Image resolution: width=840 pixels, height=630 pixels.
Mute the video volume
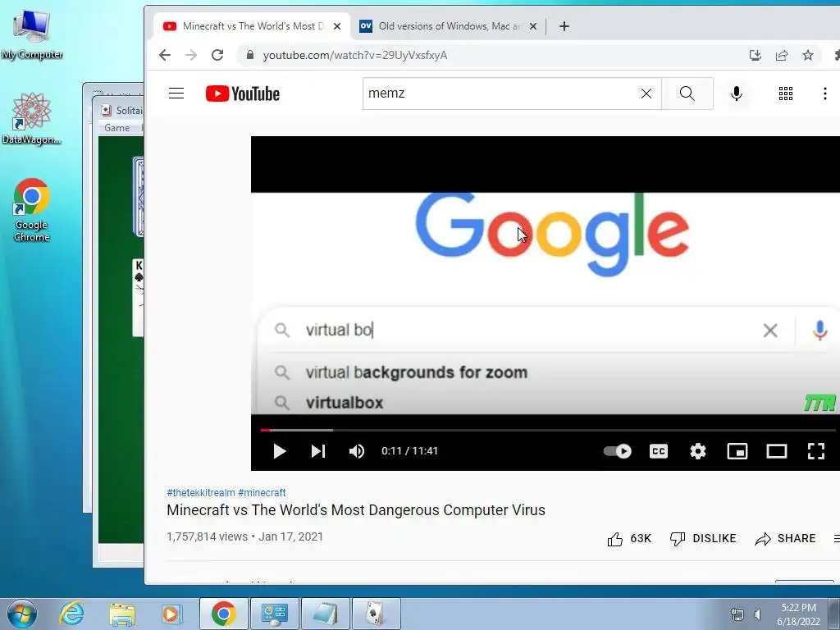(357, 451)
